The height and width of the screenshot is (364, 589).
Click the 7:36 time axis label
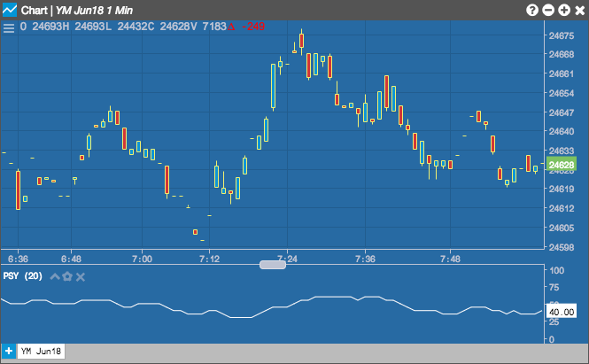tap(365, 259)
